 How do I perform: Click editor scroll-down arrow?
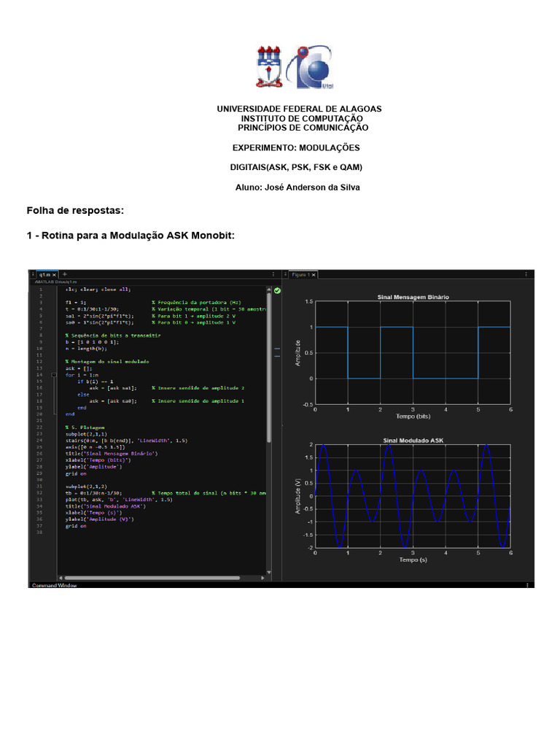269,572
